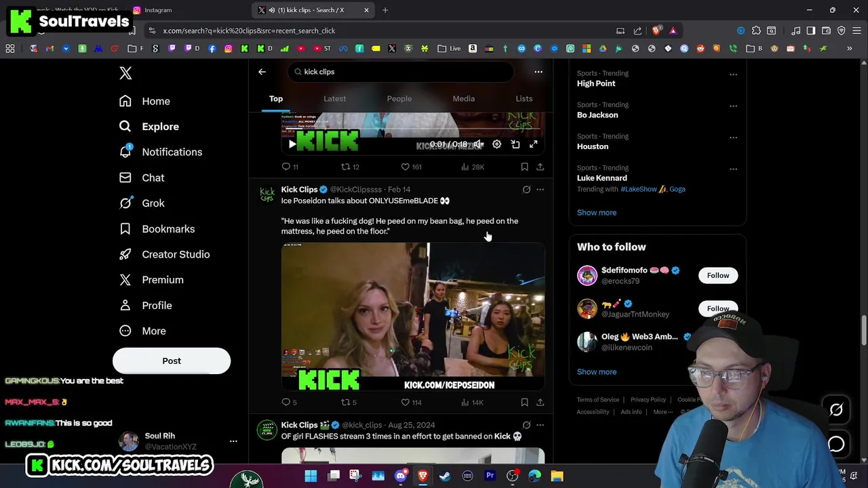Like the tweet with 161 likes
This screenshot has height=488, width=868.
click(411, 167)
